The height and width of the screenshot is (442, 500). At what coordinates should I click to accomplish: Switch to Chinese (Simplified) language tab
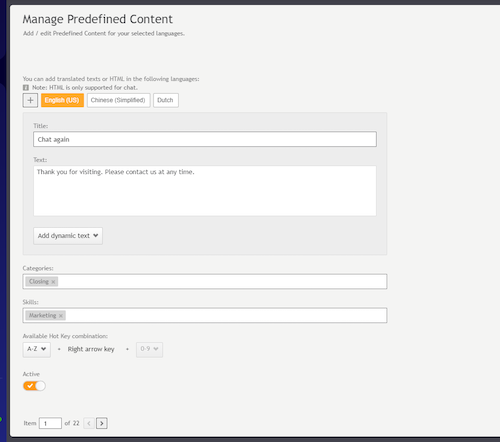[119, 100]
